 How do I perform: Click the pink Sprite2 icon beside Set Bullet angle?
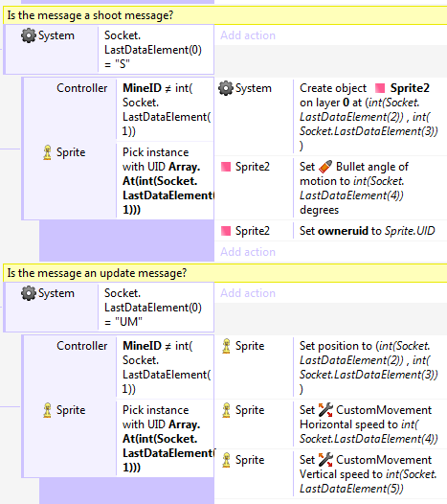click(x=226, y=167)
